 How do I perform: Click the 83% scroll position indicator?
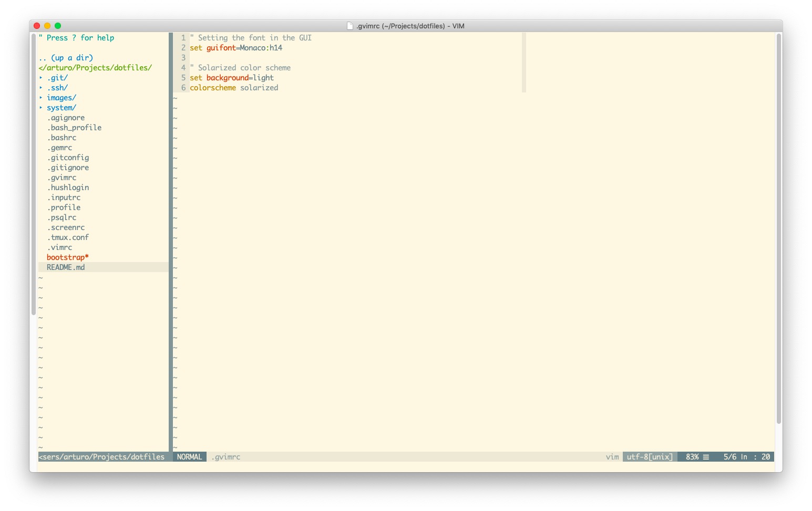(x=693, y=456)
